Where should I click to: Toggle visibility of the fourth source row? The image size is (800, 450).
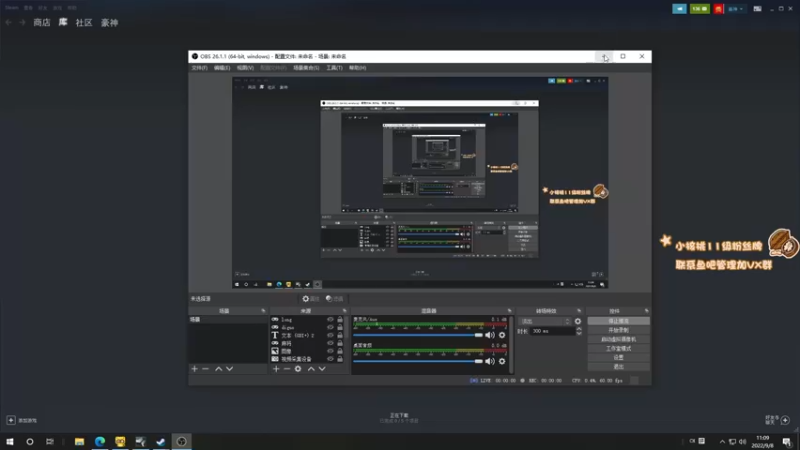point(330,343)
